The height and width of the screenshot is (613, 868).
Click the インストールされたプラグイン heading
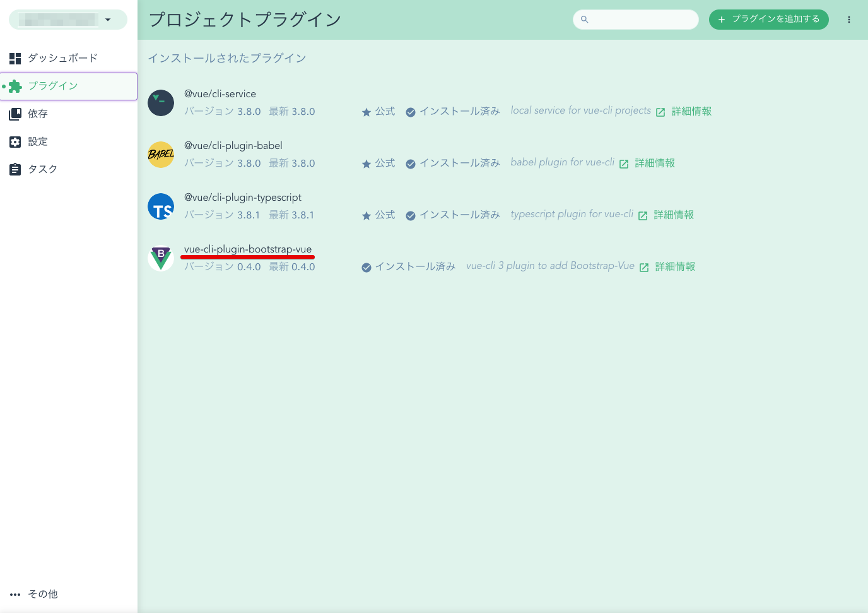click(x=227, y=58)
